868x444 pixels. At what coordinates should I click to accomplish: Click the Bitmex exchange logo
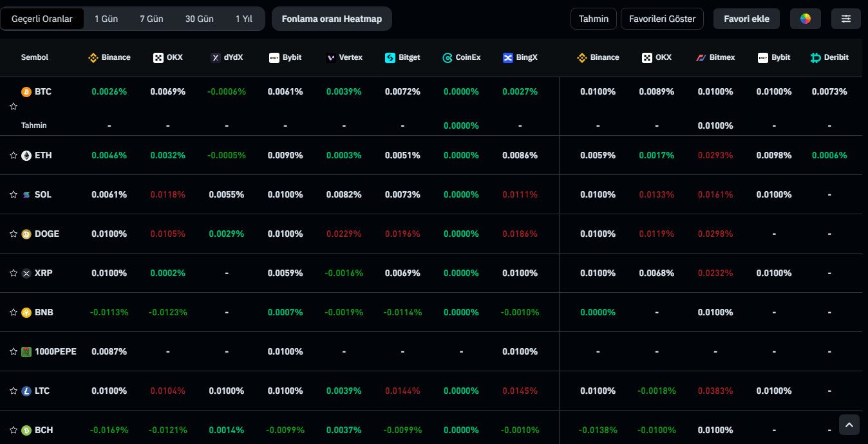pos(701,58)
